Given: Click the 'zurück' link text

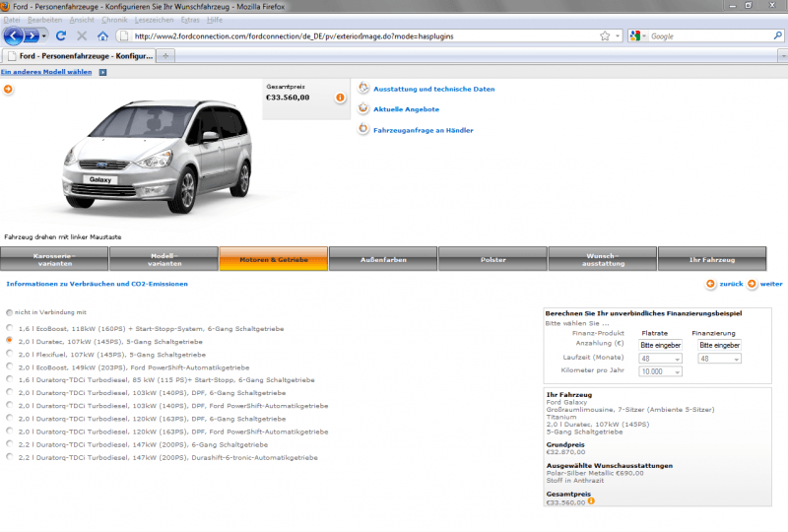Looking at the screenshot, I should click(731, 284).
